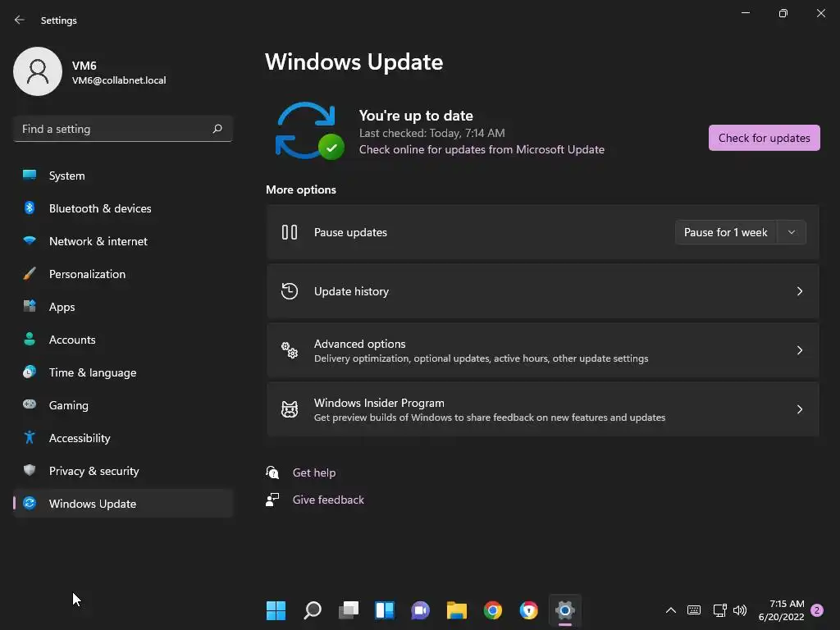Screen dimensions: 840x630
Task: Click the Privacy & security shield icon
Action: [x=30, y=470]
